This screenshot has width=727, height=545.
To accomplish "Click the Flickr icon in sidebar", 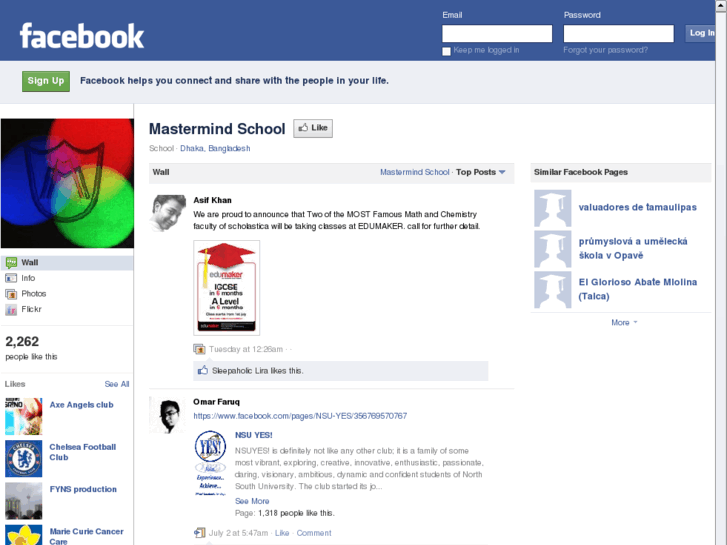I will tap(11, 310).
